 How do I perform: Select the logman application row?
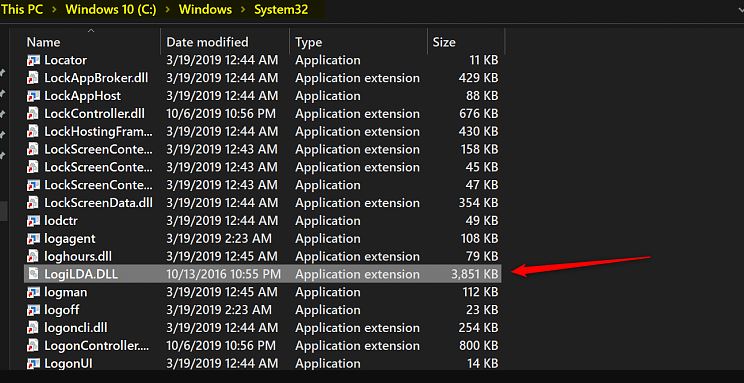262,292
